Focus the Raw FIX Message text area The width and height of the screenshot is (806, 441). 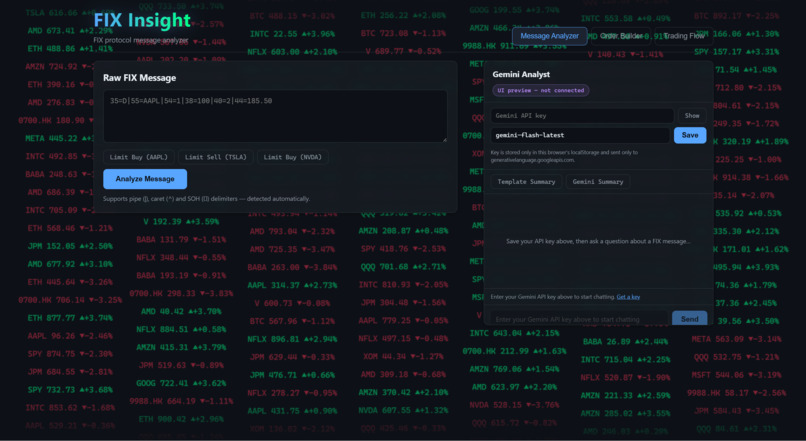pyautogui.click(x=275, y=116)
